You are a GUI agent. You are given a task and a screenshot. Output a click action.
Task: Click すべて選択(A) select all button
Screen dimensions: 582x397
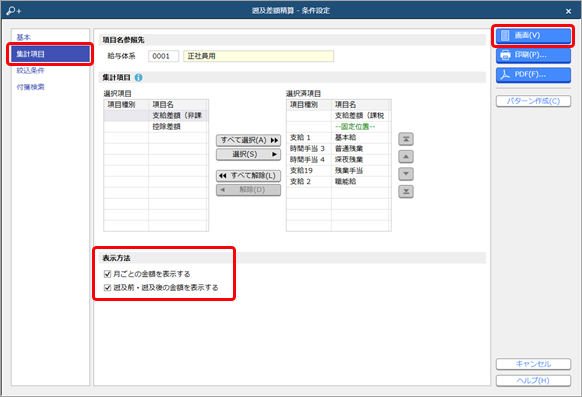pos(248,140)
